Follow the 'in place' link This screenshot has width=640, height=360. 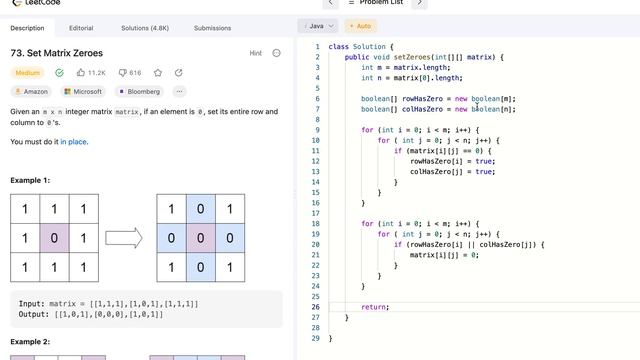73,142
